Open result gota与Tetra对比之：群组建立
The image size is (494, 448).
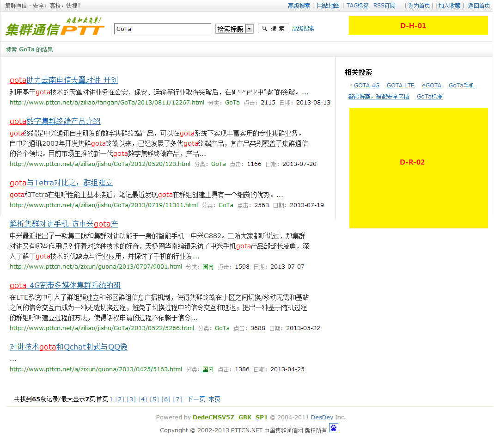[61, 183]
